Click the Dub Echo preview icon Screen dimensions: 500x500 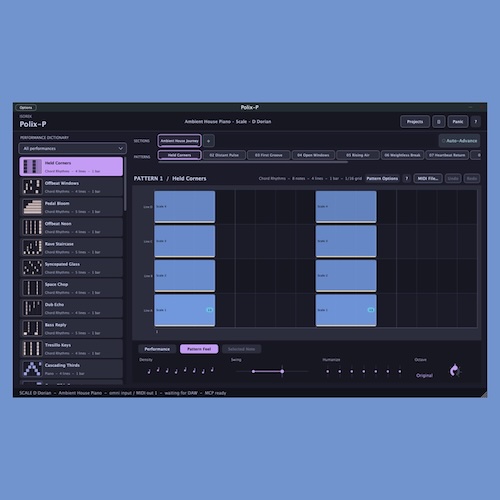coord(32,308)
